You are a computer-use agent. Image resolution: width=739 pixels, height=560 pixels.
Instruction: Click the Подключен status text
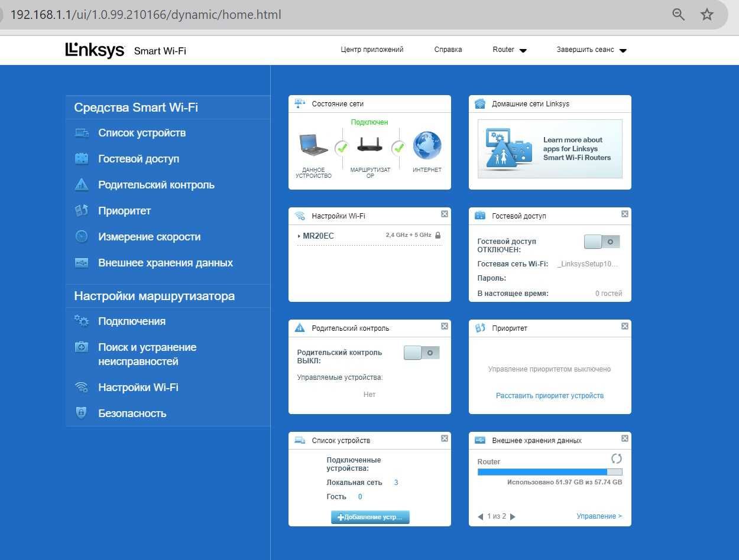[x=369, y=122]
